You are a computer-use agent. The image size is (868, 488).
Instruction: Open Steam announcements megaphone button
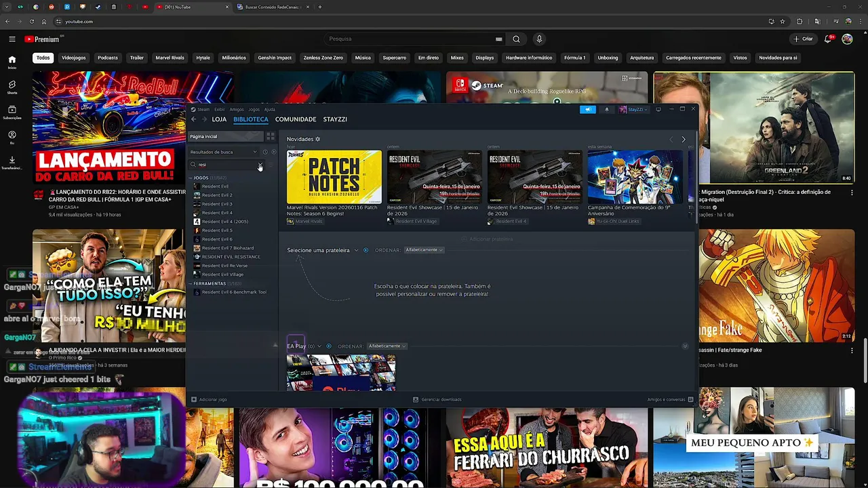pyautogui.click(x=588, y=109)
